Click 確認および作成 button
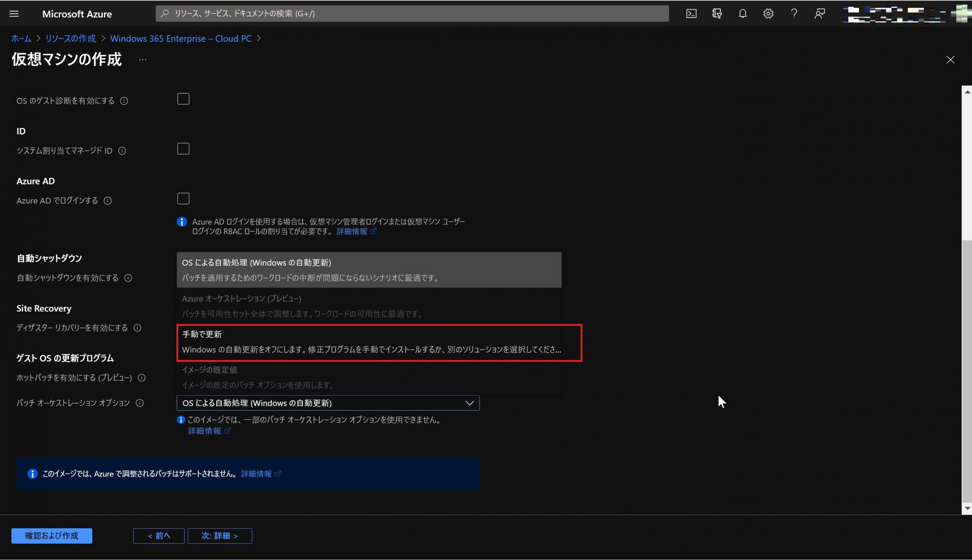Viewport: 972px width, 560px height. [x=52, y=535]
